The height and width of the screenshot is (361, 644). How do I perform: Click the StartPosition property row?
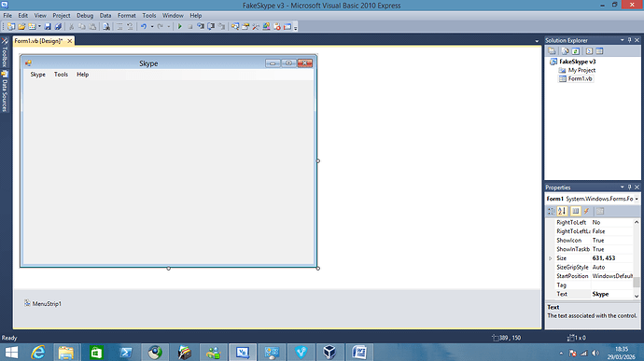(594, 276)
